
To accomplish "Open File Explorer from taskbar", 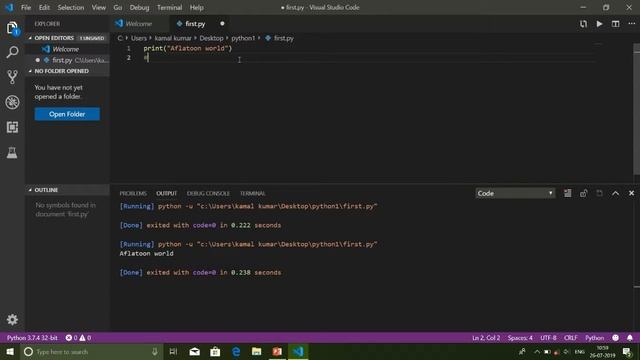I will click(x=256, y=351).
